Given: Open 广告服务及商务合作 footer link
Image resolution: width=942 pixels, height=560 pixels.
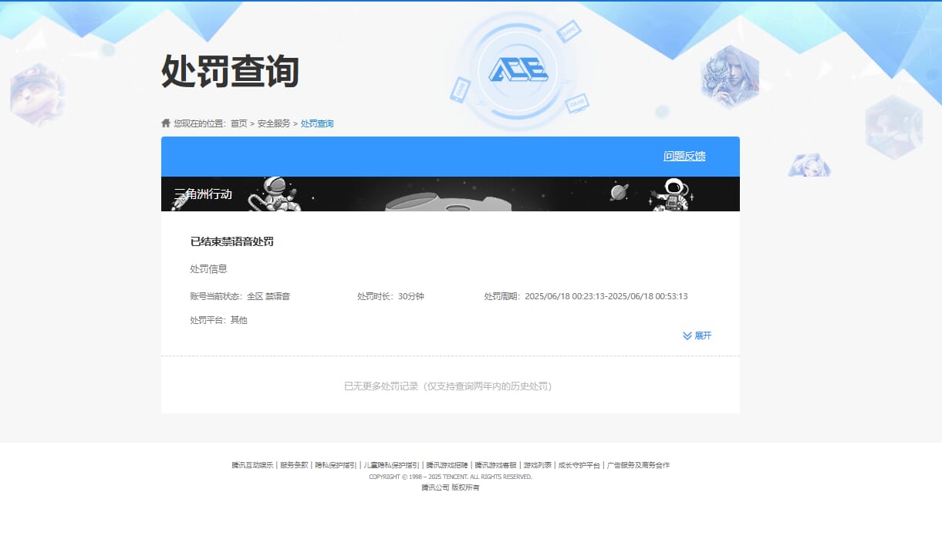Looking at the screenshot, I should point(638,465).
